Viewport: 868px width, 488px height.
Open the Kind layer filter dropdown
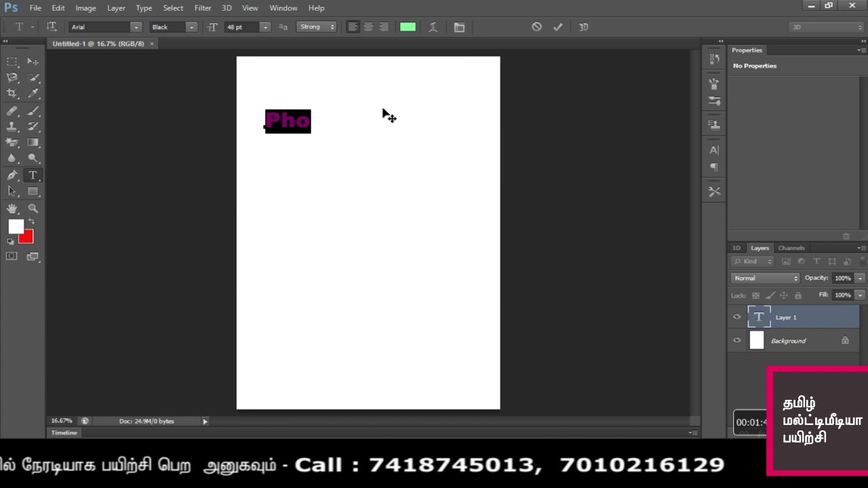[x=753, y=261]
